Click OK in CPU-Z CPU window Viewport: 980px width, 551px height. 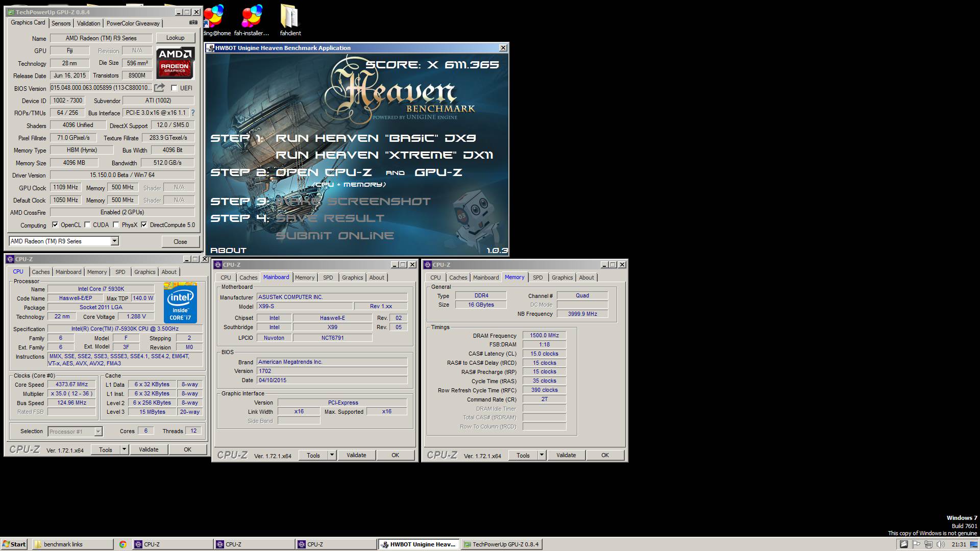click(187, 449)
